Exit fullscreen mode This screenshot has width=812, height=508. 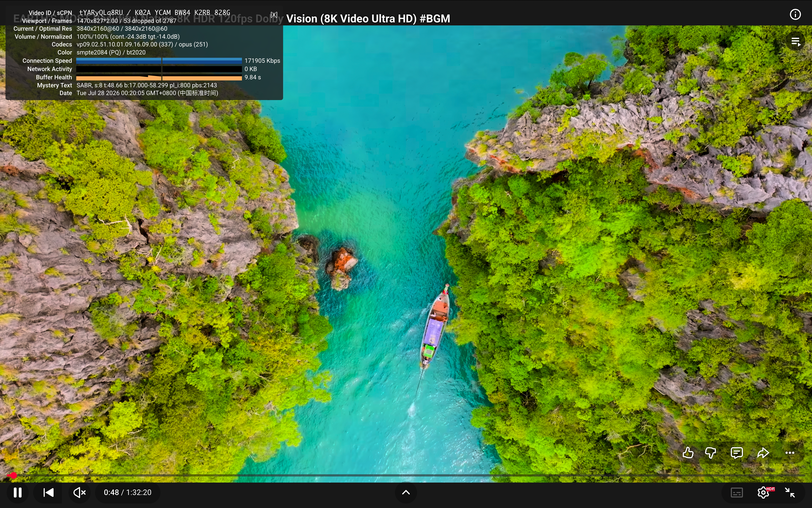(x=790, y=493)
